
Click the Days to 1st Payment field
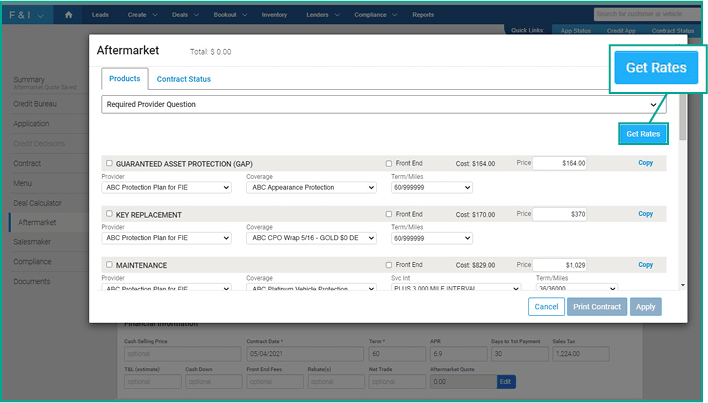[519, 354]
